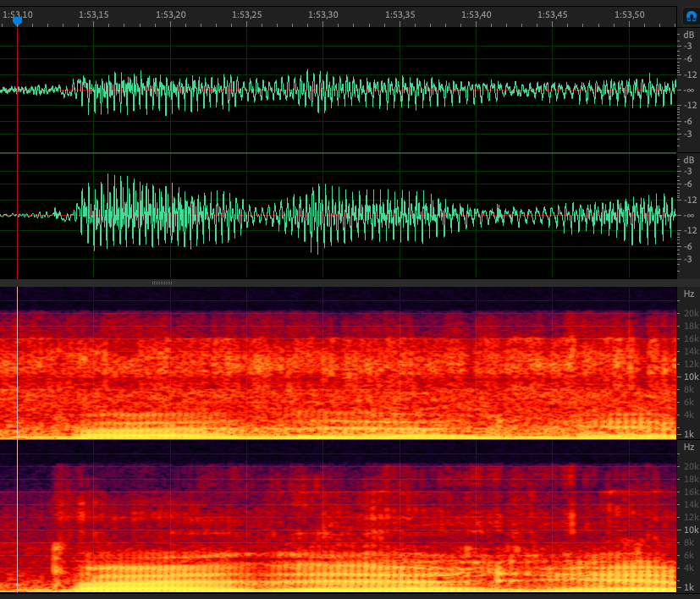
Task: Select the 1:53,25 position on the ruler
Action: (246, 14)
